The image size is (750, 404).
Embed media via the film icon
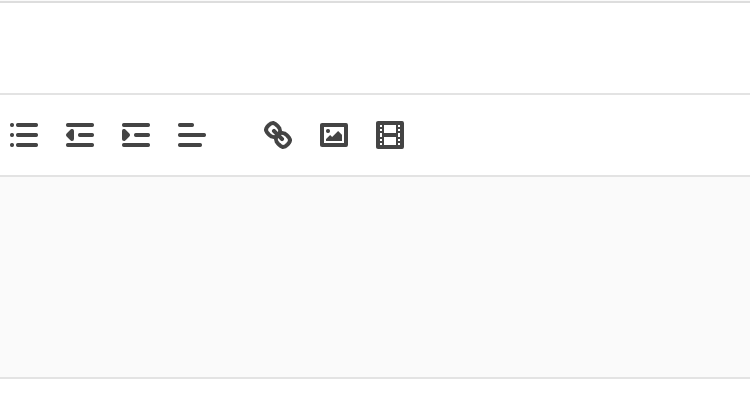(x=390, y=135)
